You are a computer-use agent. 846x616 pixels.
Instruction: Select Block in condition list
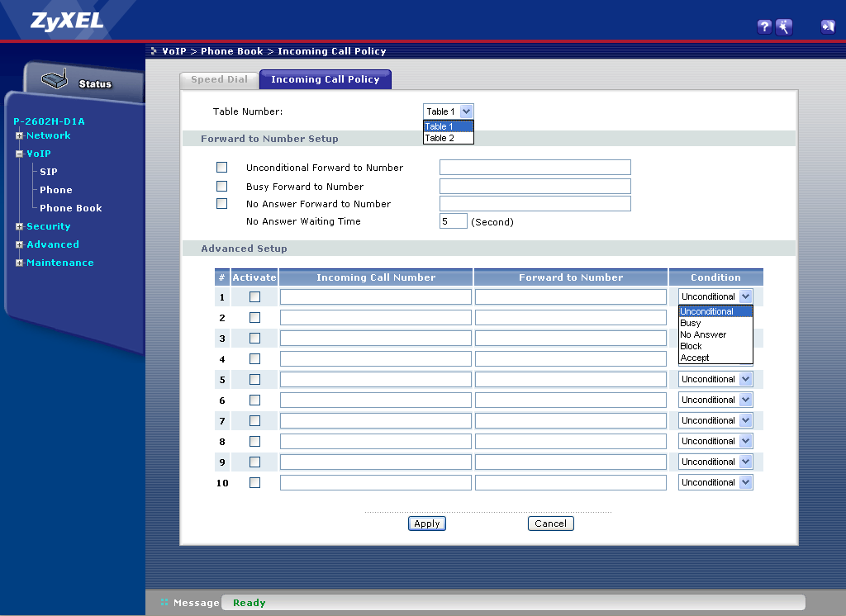click(x=715, y=346)
